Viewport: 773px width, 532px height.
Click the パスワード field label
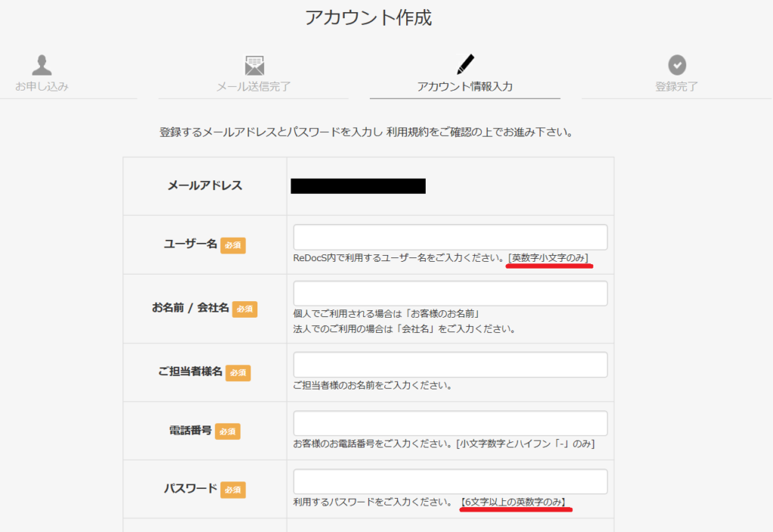[x=190, y=489]
